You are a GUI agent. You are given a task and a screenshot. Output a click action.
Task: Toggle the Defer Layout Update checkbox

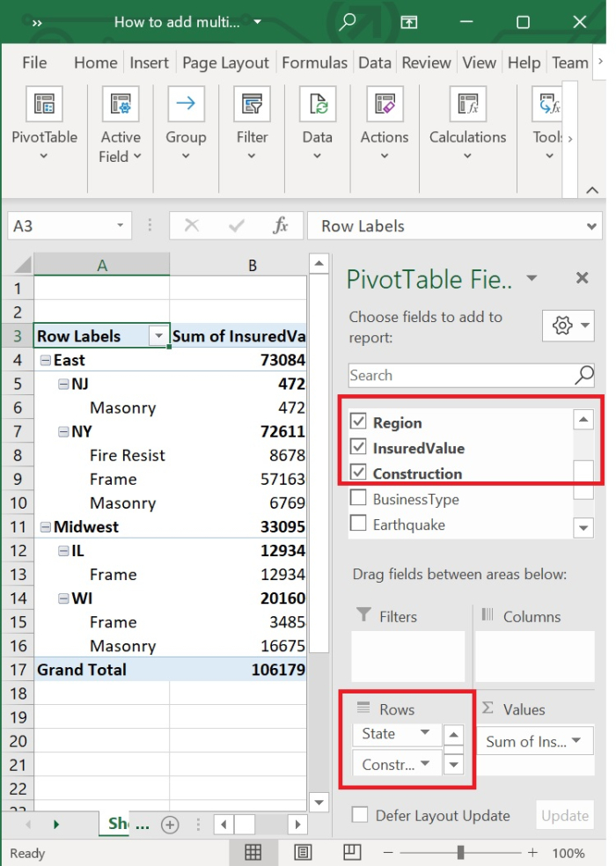tap(359, 815)
